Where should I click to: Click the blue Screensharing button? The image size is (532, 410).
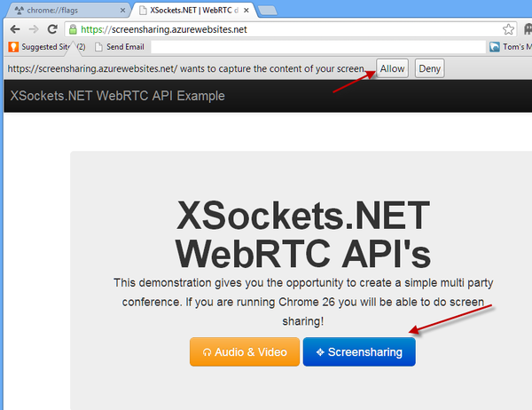358,351
